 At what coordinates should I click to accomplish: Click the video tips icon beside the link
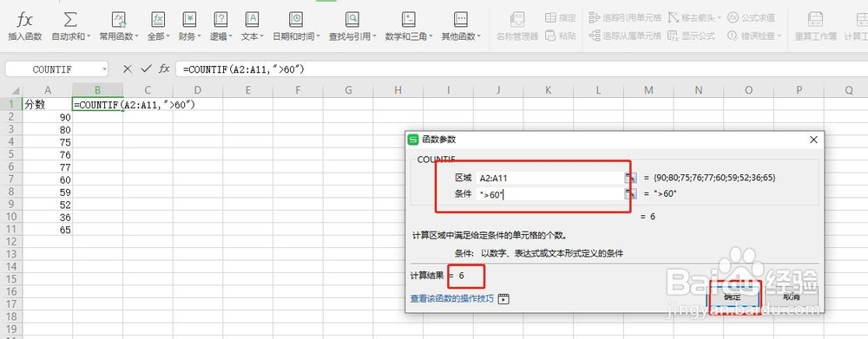tap(503, 299)
